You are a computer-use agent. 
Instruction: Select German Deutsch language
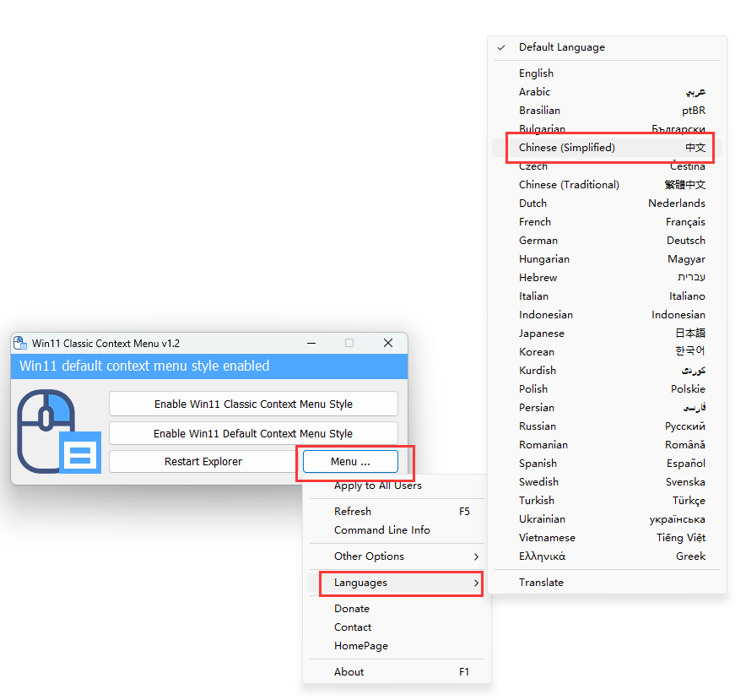tap(607, 241)
